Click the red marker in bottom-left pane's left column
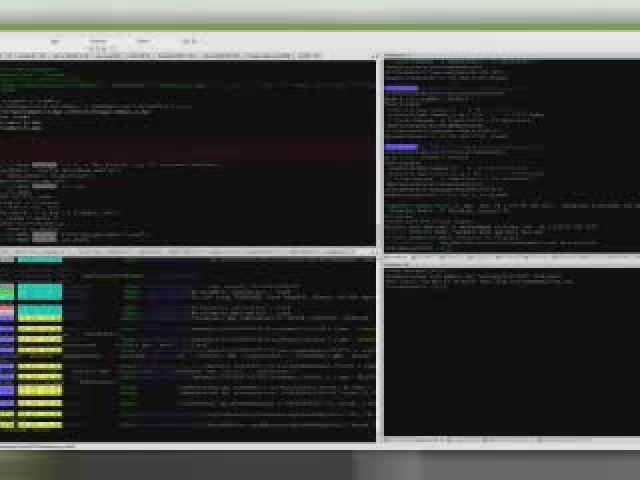Viewport: 640px width, 480px height. point(7,312)
